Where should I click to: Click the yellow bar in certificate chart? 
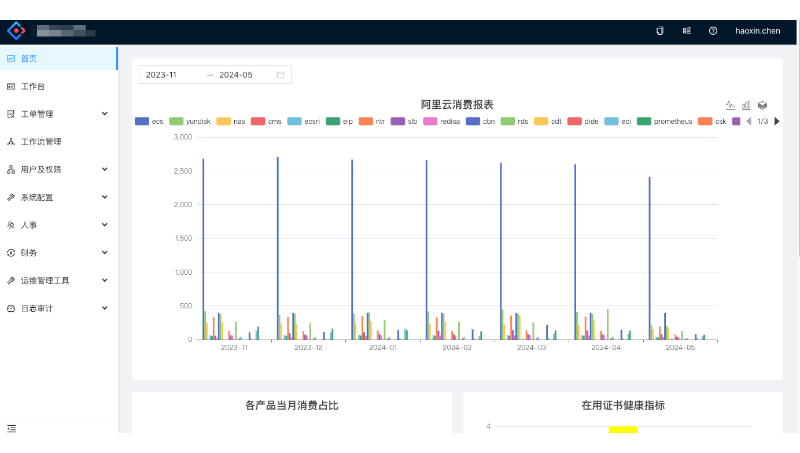pyautogui.click(x=623, y=430)
